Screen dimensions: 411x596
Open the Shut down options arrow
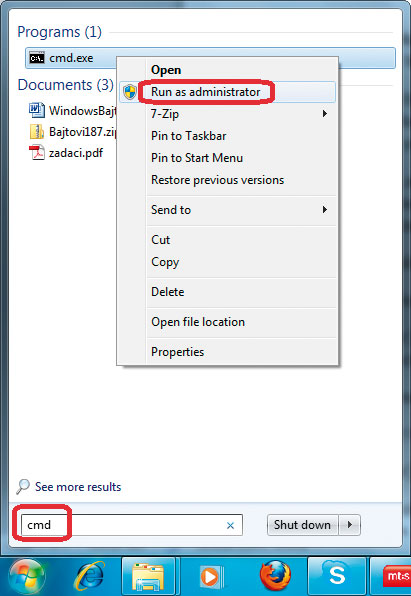(349, 525)
